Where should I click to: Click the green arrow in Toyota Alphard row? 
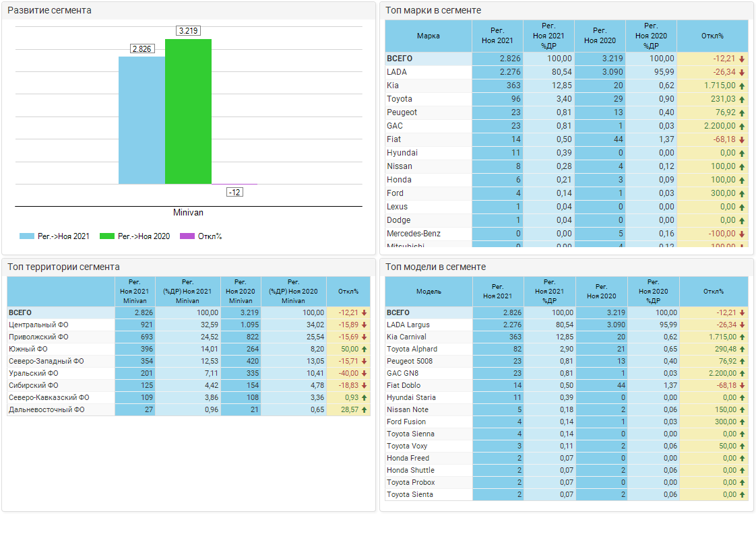pos(742,349)
